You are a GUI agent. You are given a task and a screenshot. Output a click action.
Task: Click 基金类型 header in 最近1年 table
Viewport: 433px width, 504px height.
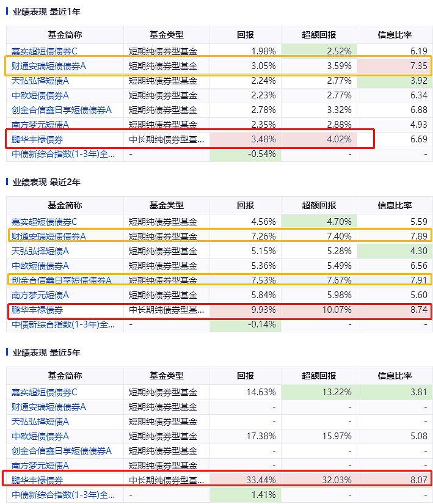167,35
